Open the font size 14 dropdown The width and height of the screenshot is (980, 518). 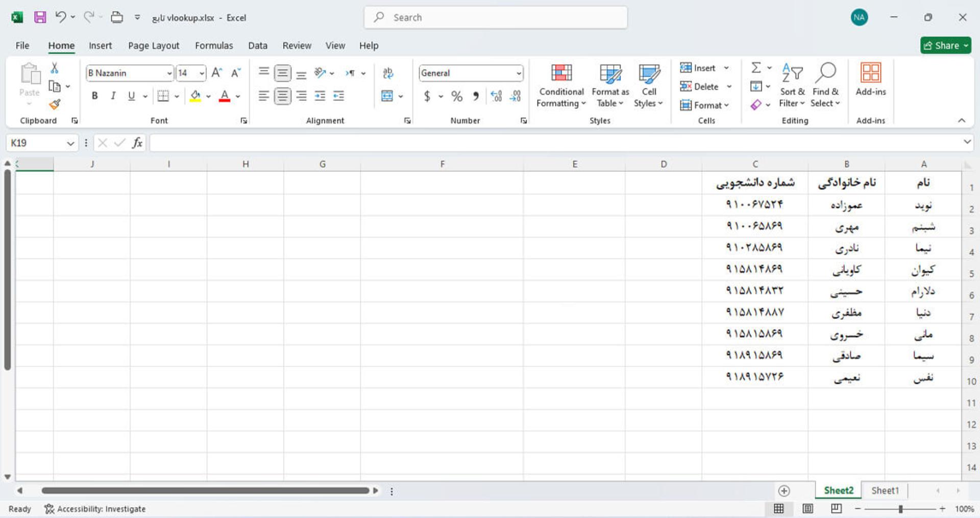click(x=202, y=73)
